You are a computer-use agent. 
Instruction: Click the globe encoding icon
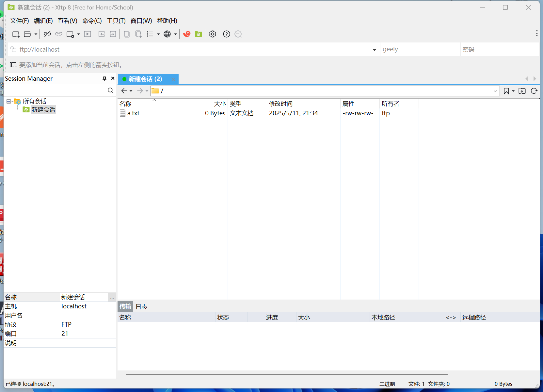click(167, 34)
